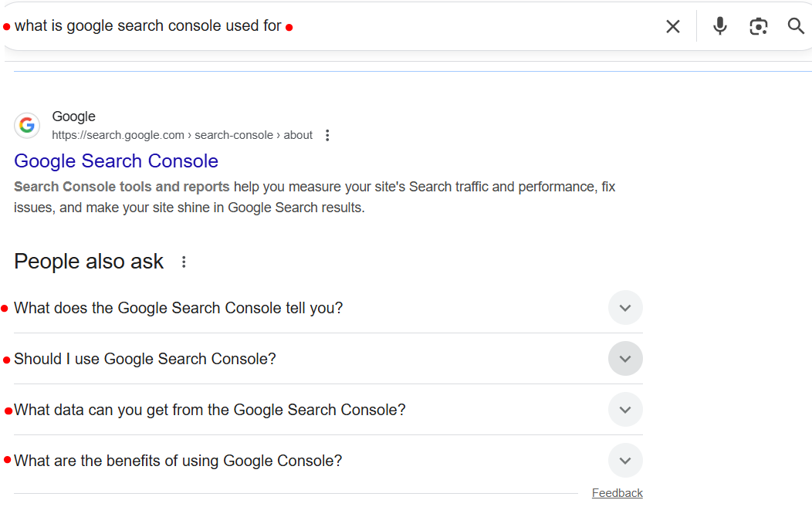Image resolution: width=812 pixels, height=517 pixels.
Task: Click the Google favicon next to the result
Action: coord(27,125)
